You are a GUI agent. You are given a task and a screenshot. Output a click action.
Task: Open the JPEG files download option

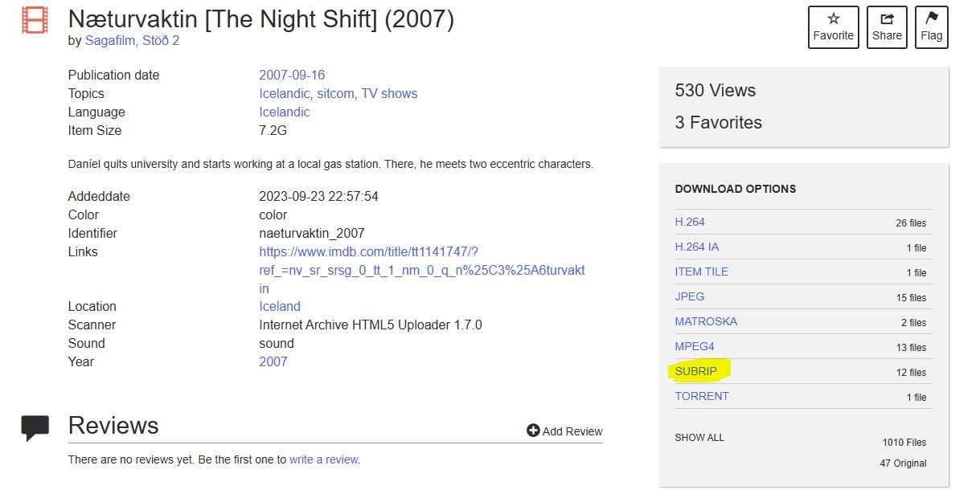click(690, 296)
